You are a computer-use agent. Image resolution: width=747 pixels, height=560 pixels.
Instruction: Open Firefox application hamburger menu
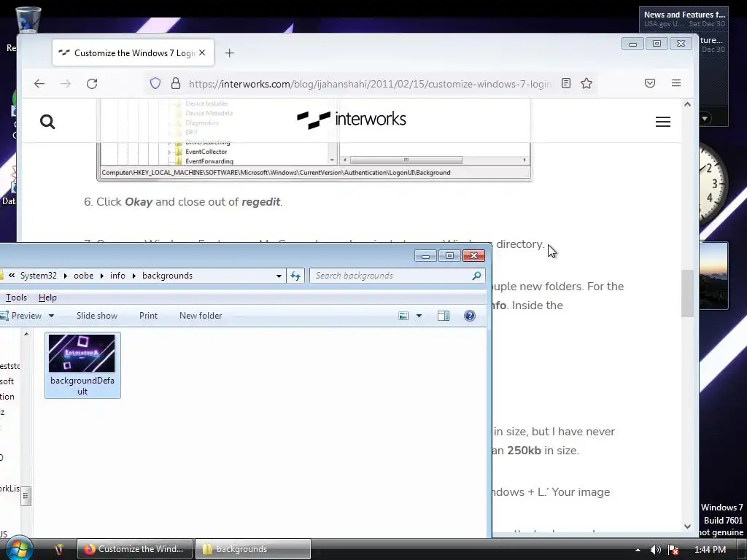[x=676, y=83]
